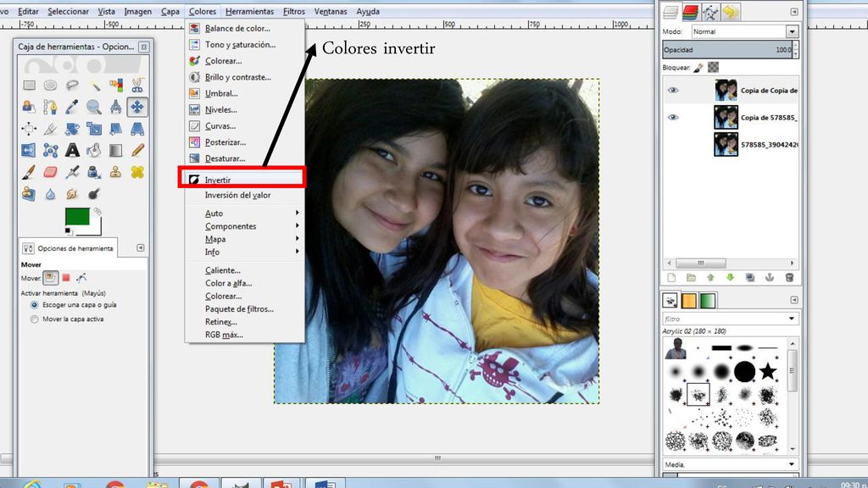Click the green foreground color swatch
The height and width of the screenshot is (488, 868).
(77, 216)
